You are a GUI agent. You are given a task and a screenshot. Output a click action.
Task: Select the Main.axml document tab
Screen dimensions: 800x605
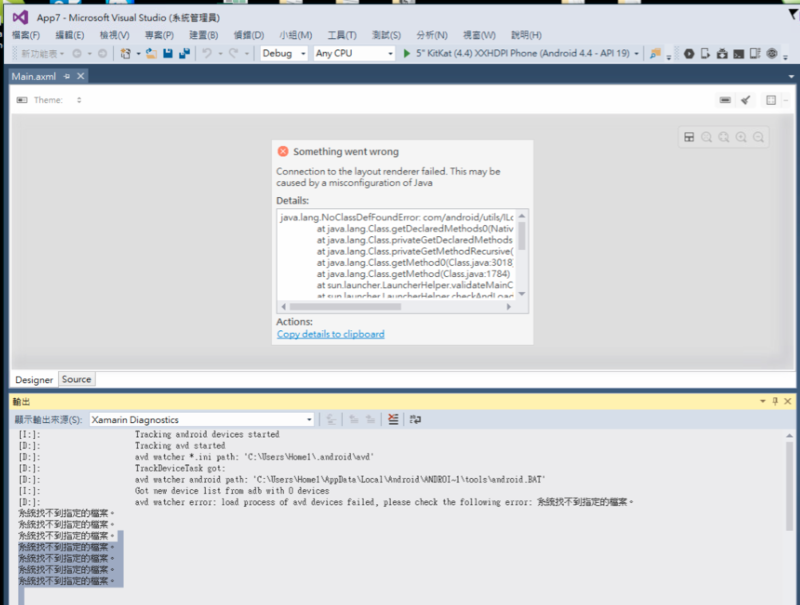pyautogui.click(x=34, y=77)
